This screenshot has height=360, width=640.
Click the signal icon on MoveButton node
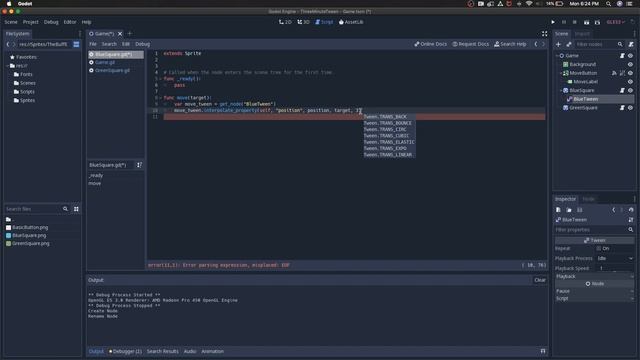(614, 73)
